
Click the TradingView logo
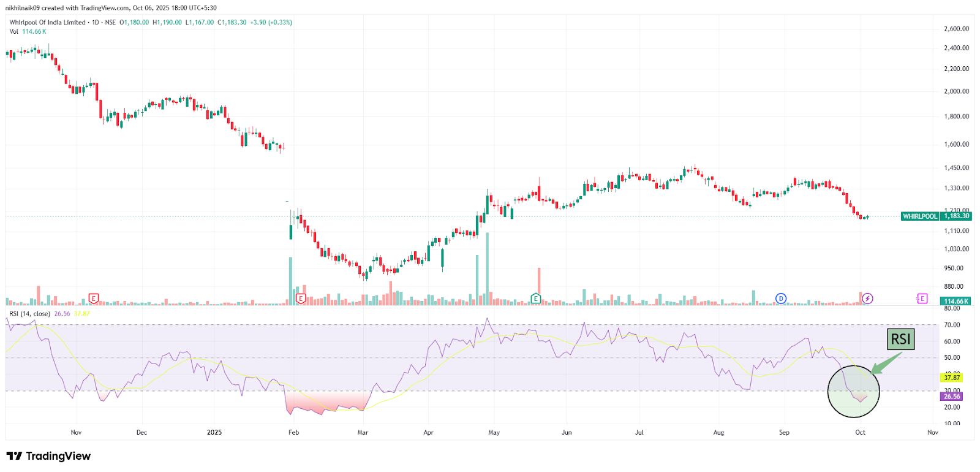click(x=48, y=456)
